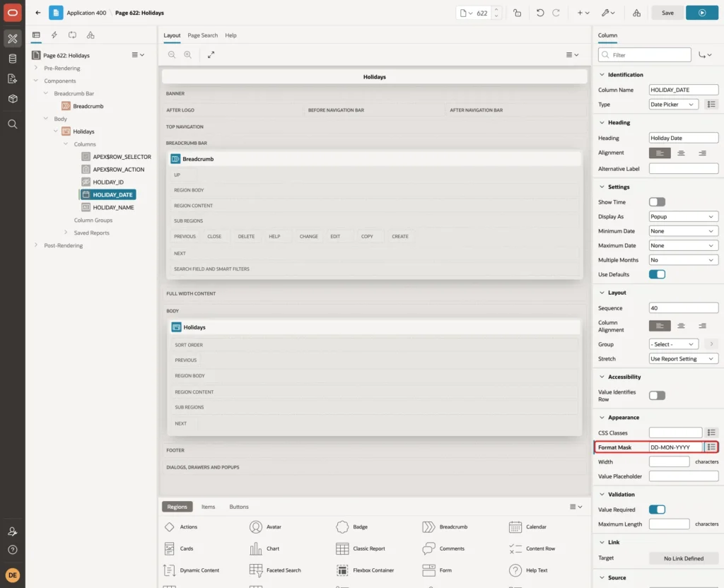Screen dimensions: 724x588
Task: Select HOLIDAY_NAME column in tree
Action: click(113, 208)
